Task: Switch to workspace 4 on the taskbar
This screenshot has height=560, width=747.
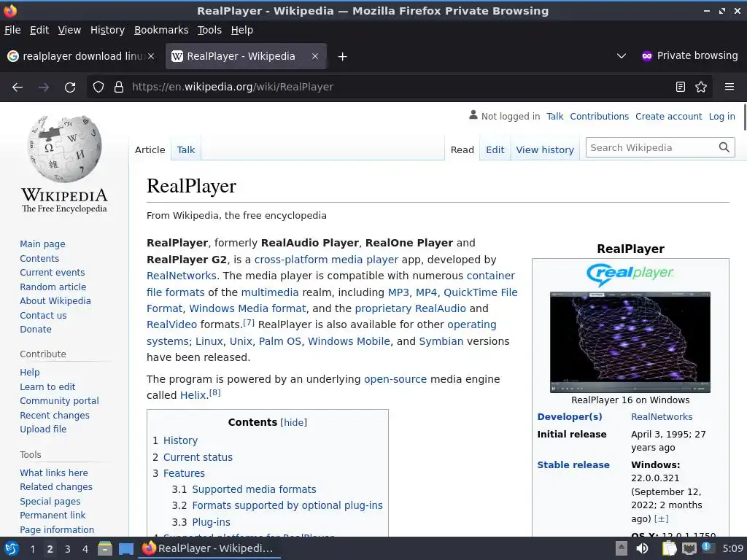Action: pyautogui.click(x=85, y=549)
